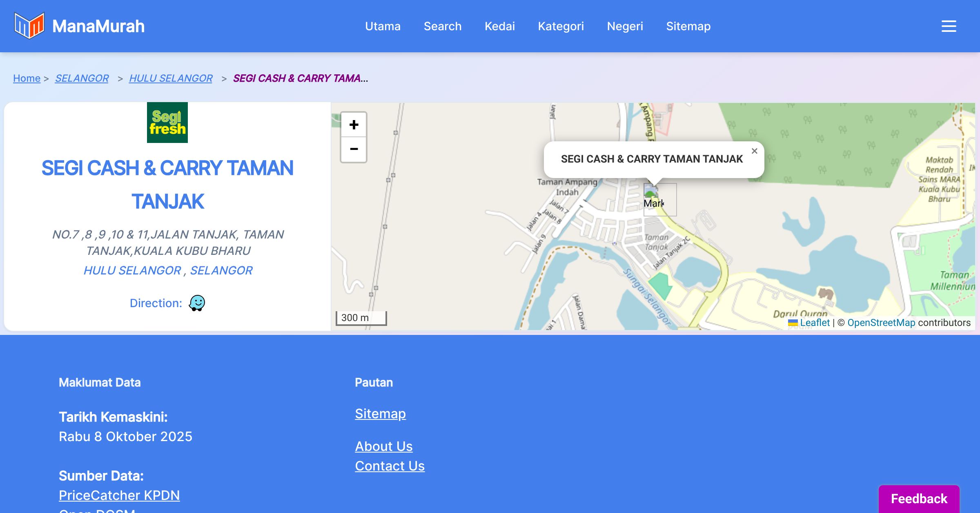Open the Search menu item
980x513 pixels.
(443, 26)
